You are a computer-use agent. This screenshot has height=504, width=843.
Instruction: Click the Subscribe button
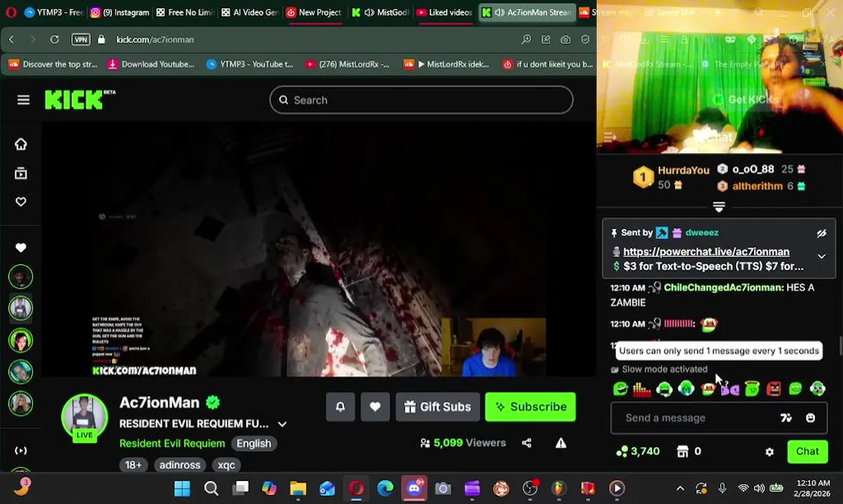pos(530,407)
